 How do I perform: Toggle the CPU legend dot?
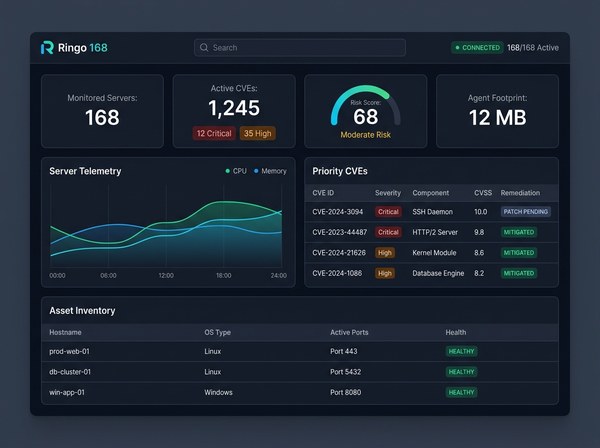pyautogui.click(x=228, y=171)
